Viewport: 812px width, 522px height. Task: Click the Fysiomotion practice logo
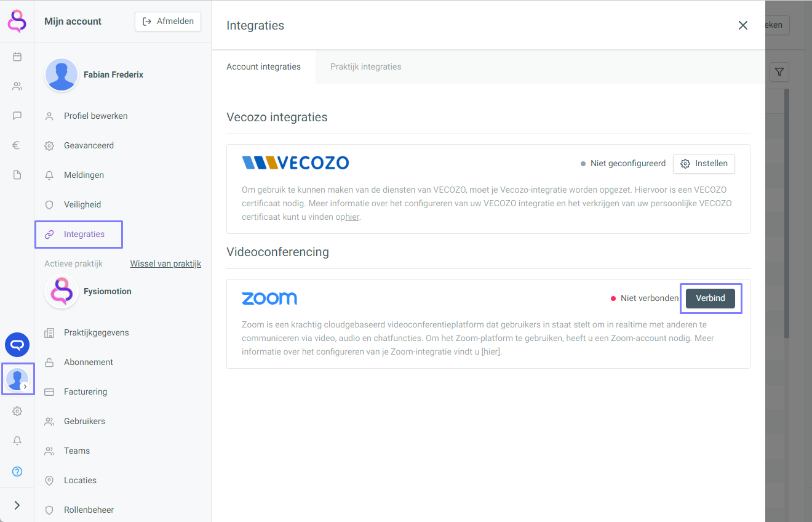coord(62,291)
